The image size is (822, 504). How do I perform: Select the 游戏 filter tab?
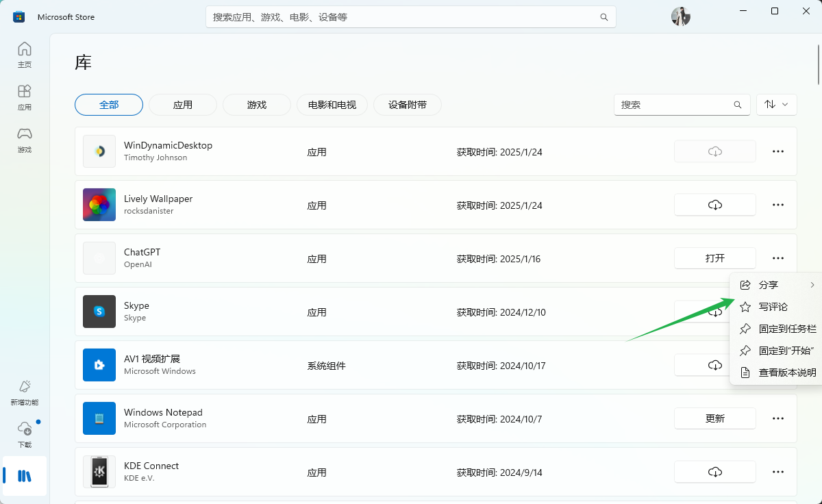click(257, 105)
